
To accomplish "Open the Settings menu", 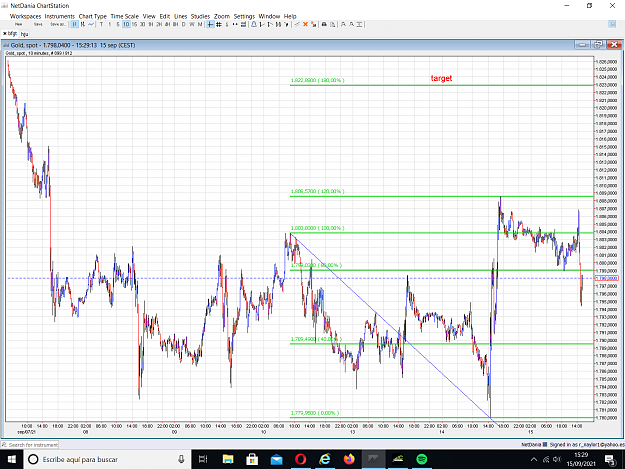I will point(244,16).
